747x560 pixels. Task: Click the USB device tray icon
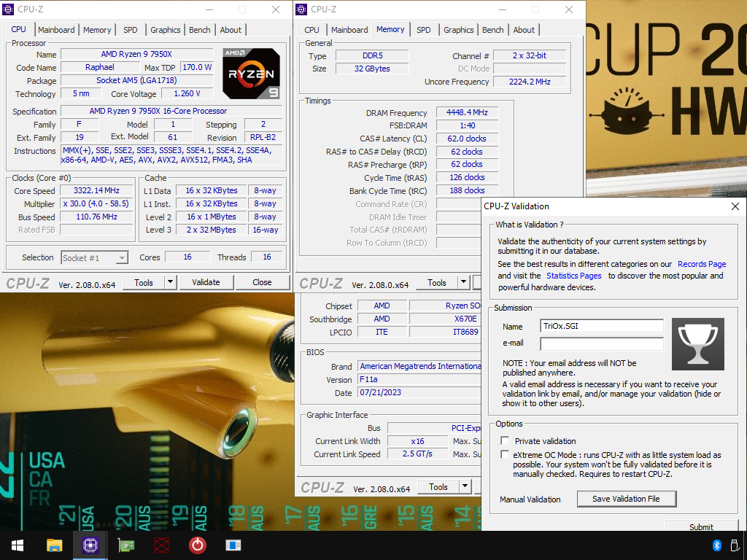[734, 545]
